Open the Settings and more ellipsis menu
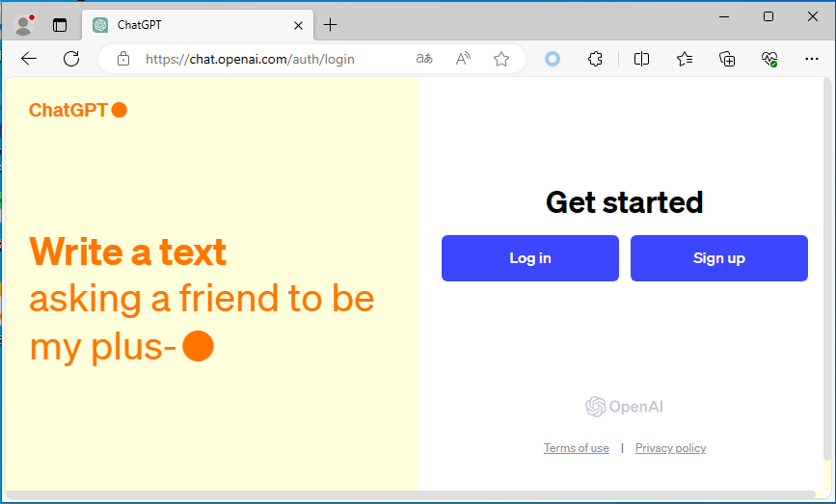This screenshot has height=504, width=836. (x=812, y=59)
